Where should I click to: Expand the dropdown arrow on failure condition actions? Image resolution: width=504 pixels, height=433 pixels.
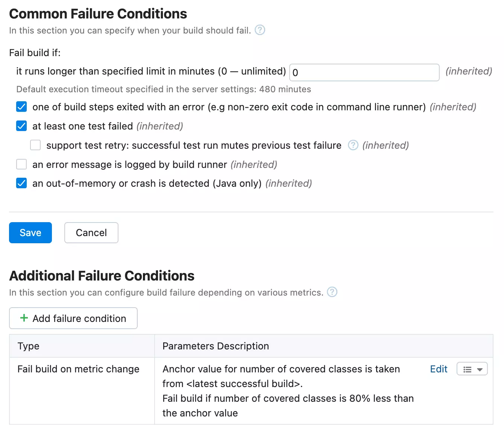(480, 369)
